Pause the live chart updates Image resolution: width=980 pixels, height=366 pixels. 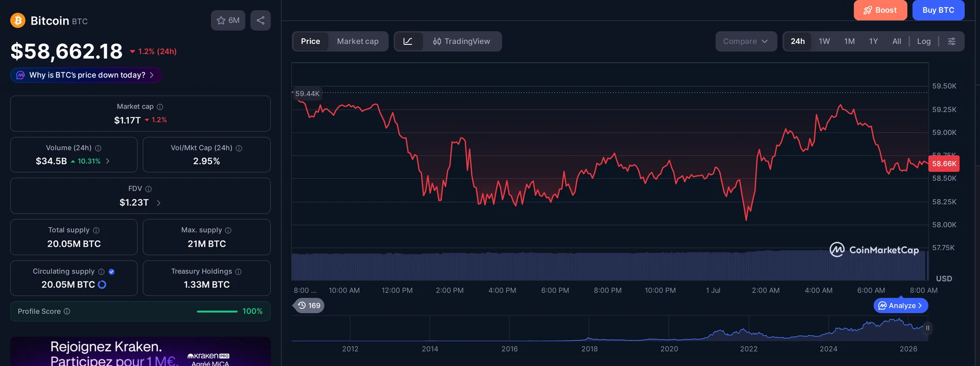(x=927, y=328)
